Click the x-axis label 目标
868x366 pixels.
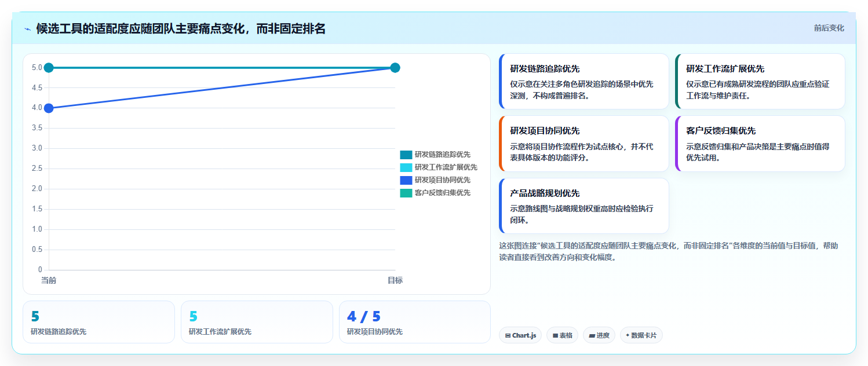(x=395, y=280)
